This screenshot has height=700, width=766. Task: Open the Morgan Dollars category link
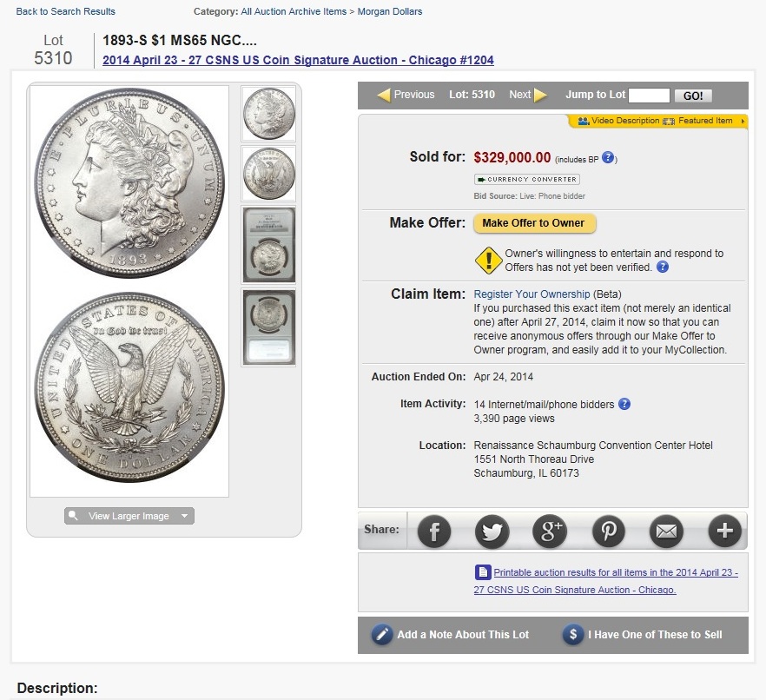click(x=390, y=11)
